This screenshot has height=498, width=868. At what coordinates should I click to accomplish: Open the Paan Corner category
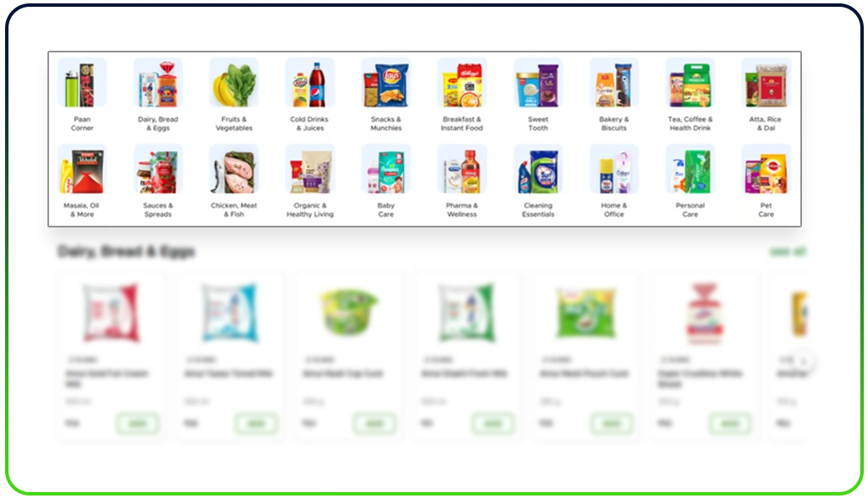click(x=82, y=95)
